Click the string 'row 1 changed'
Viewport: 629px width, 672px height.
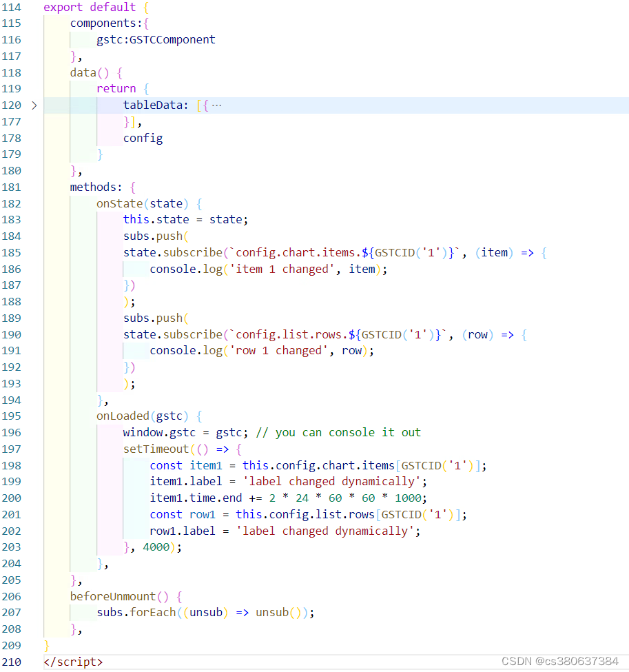pos(278,351)
